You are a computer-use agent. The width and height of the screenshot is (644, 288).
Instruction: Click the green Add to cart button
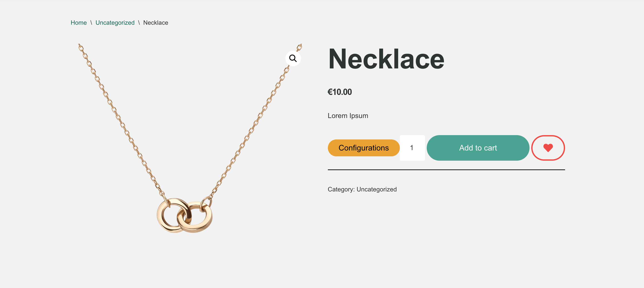point(478,148)
